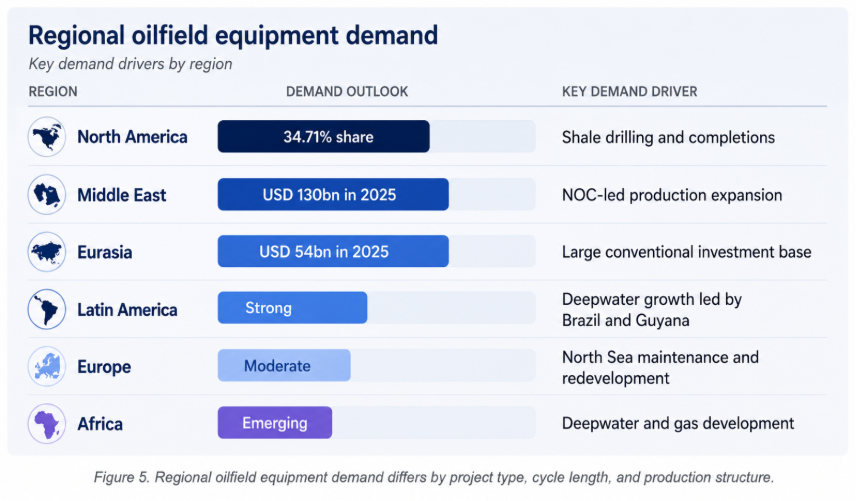Select the Eurasia map icon
The width and height of the screenshot is (856, 501).
46,252
